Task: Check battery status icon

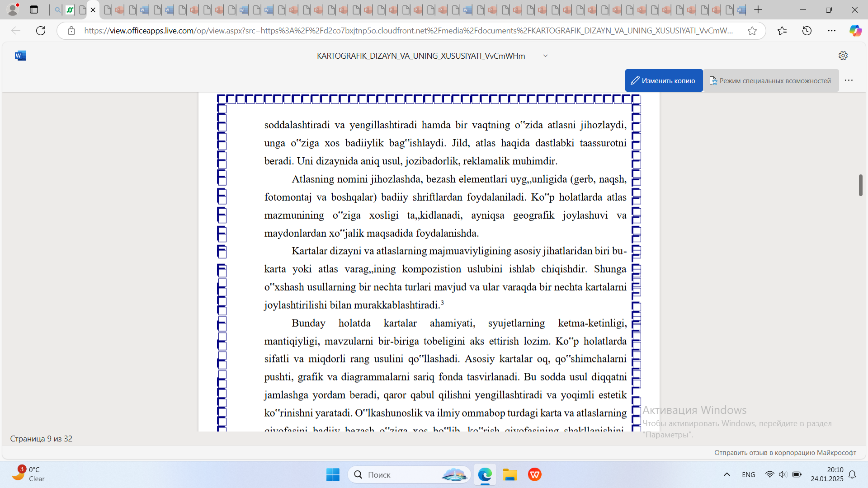Action: point(797,474)
